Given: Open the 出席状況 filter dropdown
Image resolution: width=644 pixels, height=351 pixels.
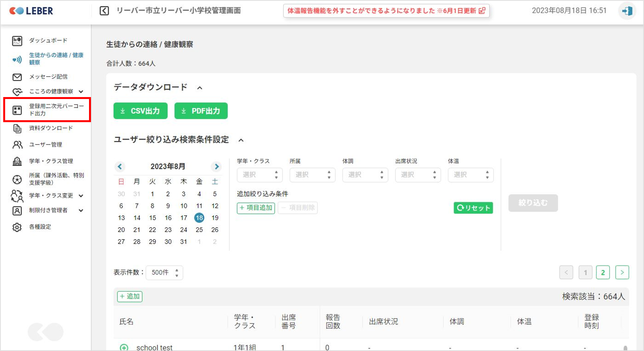Looking at the screenshot, I should click(x=417, y=175).
